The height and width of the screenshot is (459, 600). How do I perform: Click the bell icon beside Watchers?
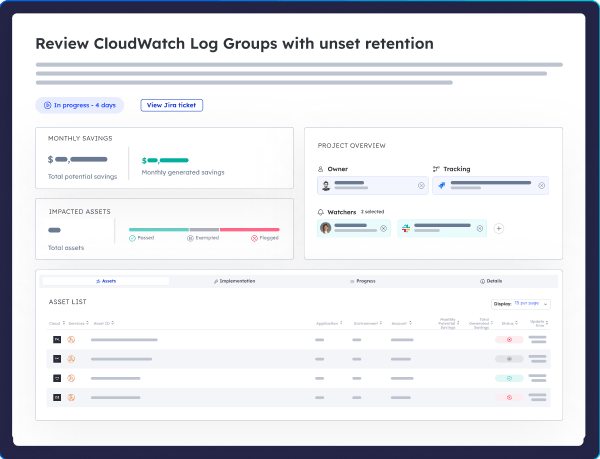[321, 212]
